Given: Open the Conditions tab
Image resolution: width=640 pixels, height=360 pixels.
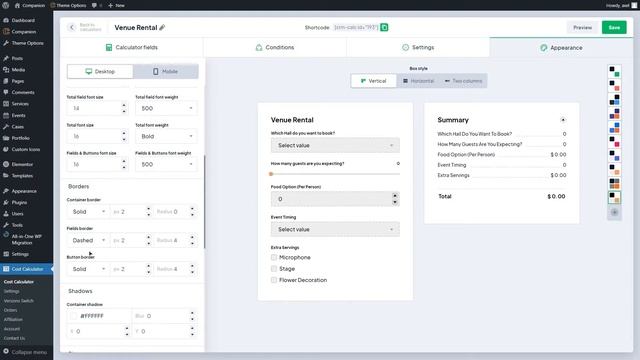Looking at the screenshot, I should pos(275,47).
